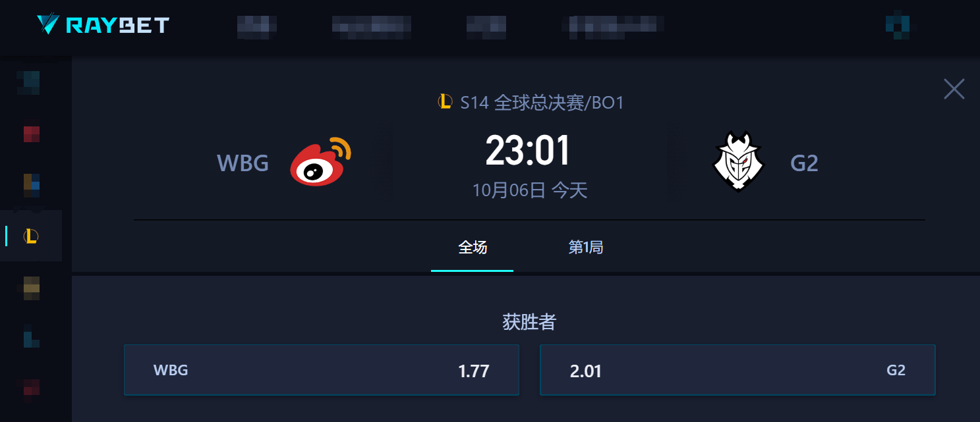Click the 23:01 match start time
The image size is (980, 422).
tap(528, 151)
